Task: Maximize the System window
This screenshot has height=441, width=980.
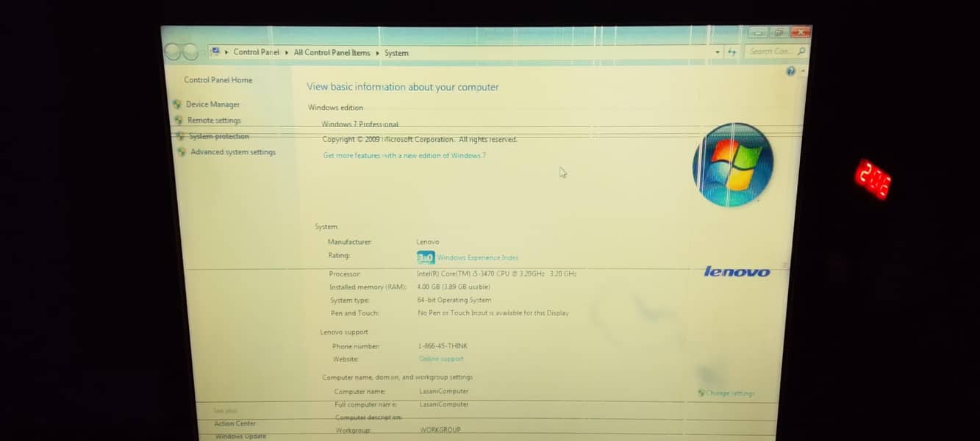Action: (x=779, y=32)
